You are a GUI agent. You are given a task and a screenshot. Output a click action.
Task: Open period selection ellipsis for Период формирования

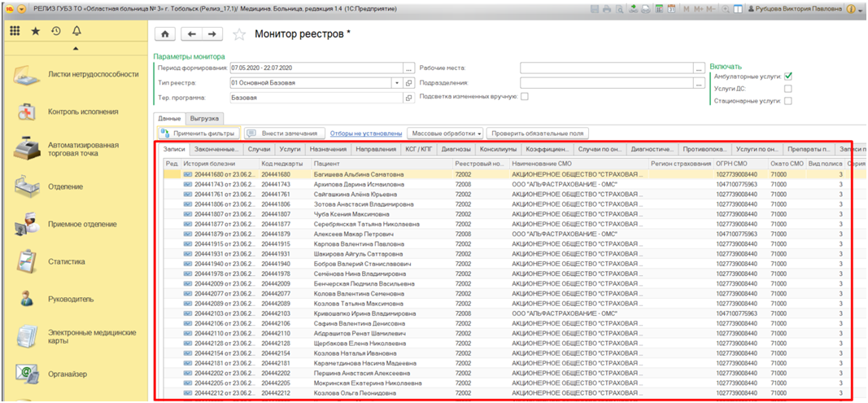click(x=409, y=68)
